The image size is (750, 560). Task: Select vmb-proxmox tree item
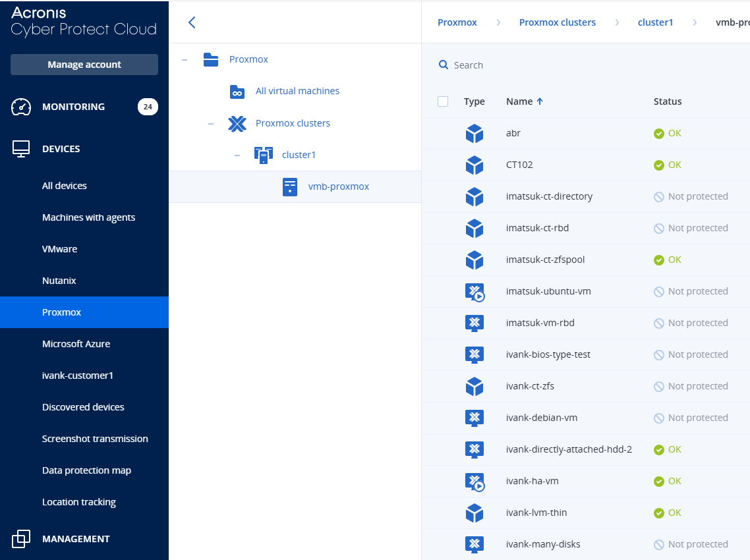tap(339, 186)
